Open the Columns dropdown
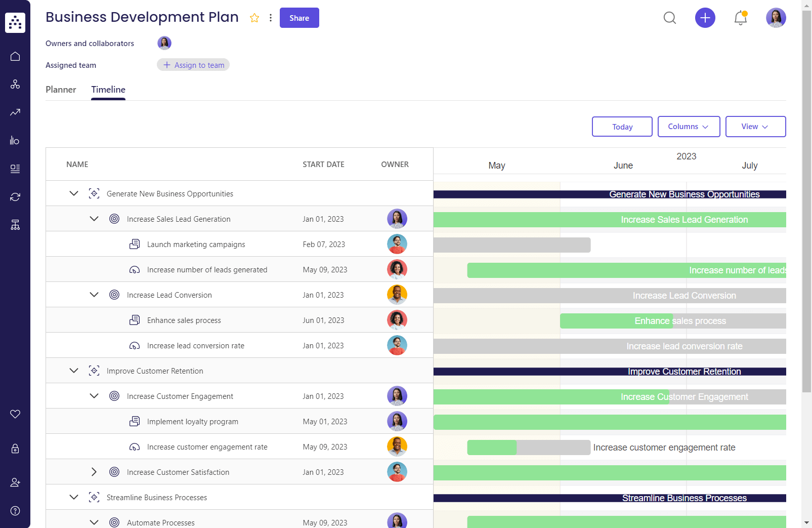 (x=689, y=127)
